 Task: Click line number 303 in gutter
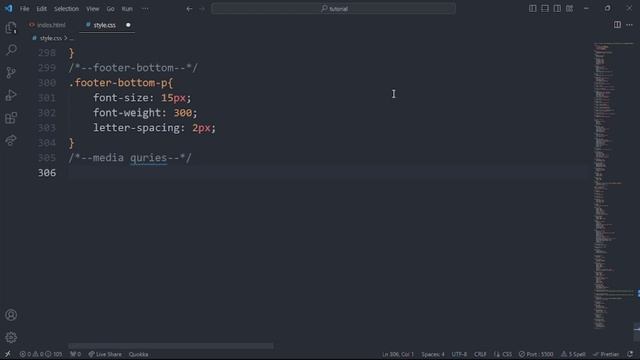[47, 128]
